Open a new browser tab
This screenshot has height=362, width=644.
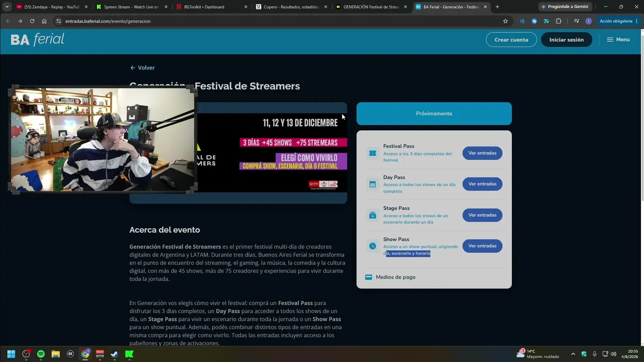pyautogui.click(x=497, y=7)
